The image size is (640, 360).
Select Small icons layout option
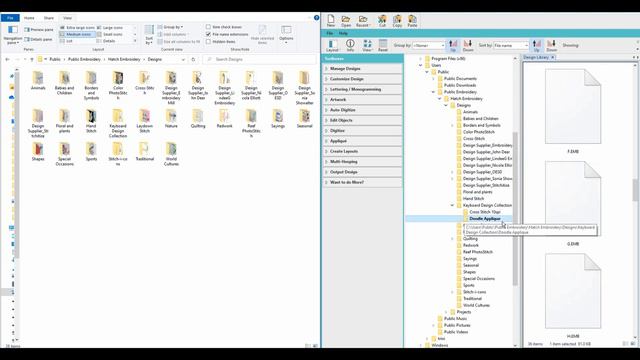110,34
